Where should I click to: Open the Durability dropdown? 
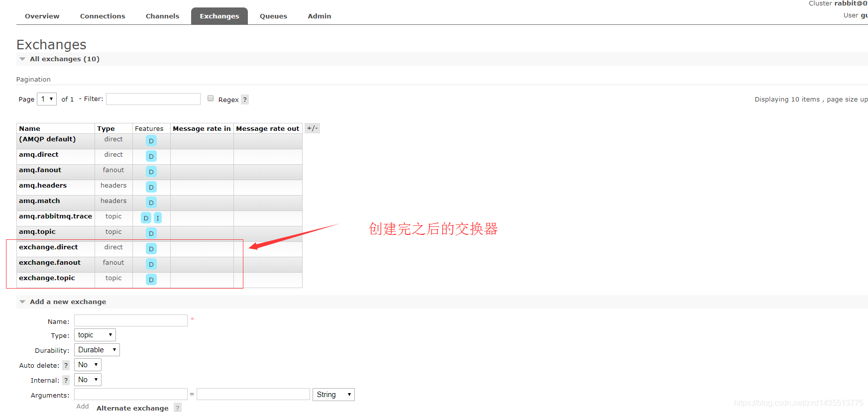pos(97,350)
